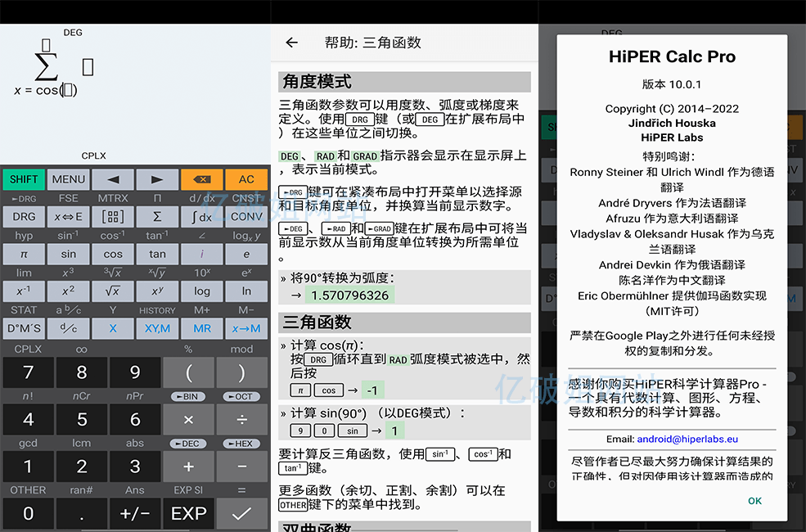Toggle sign with the +/− key
The height and width of the screenshot is (532, 806).
135,513
